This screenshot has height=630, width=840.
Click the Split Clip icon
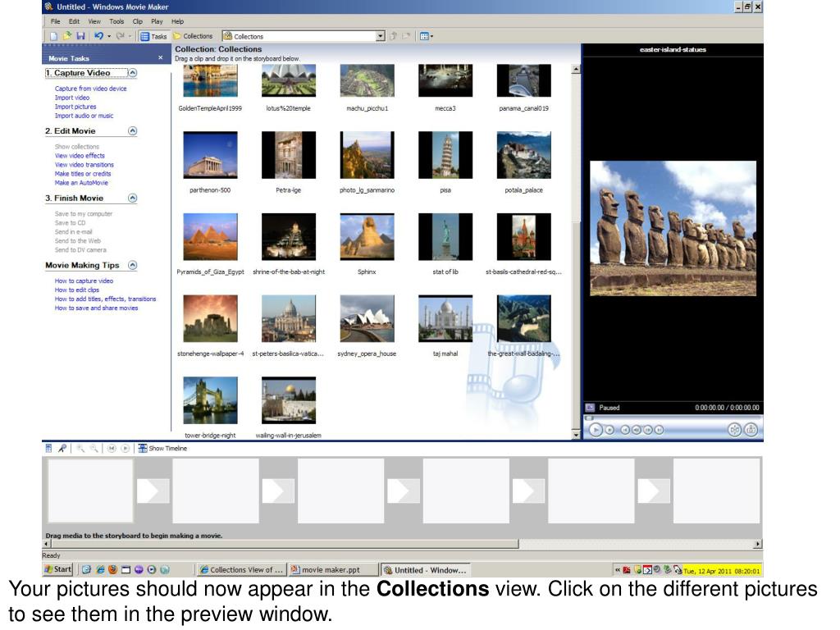click(734, 430)
